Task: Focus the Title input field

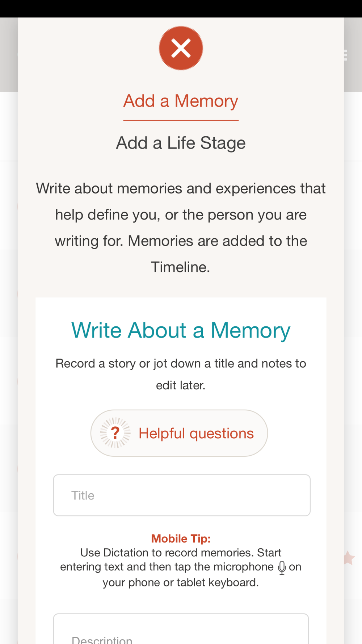Action: coord(182,495)
